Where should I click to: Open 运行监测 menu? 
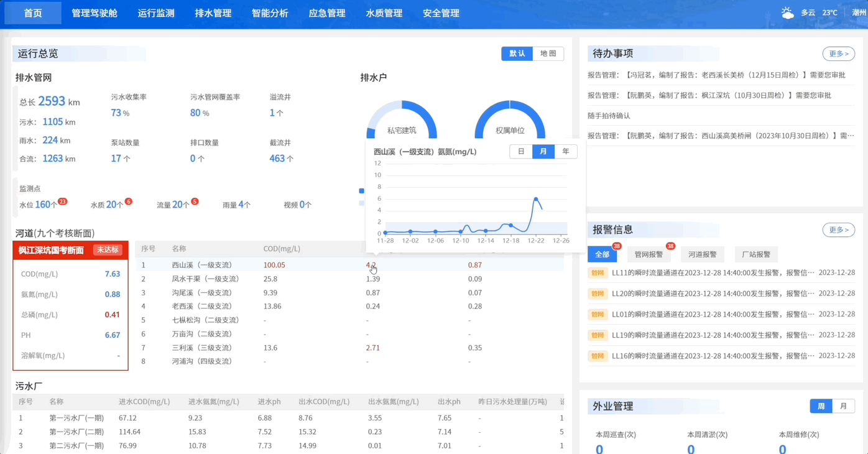(x=156, y=13)
